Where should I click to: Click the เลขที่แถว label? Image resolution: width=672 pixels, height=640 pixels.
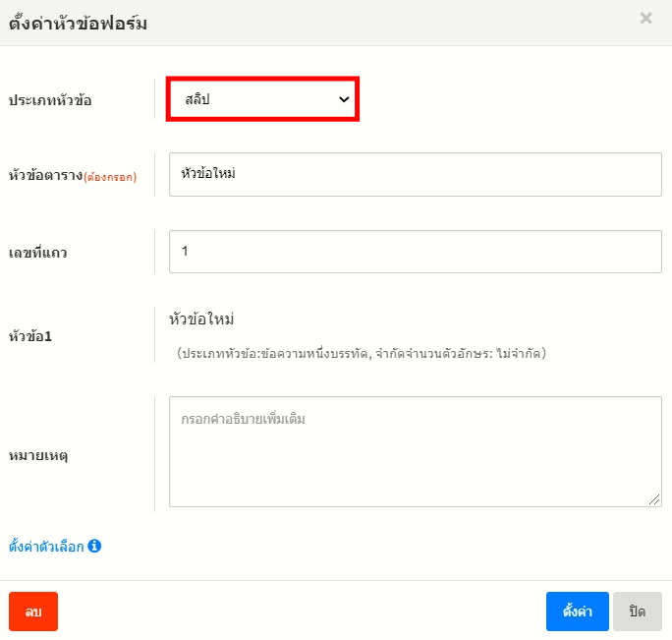point(37,253)
